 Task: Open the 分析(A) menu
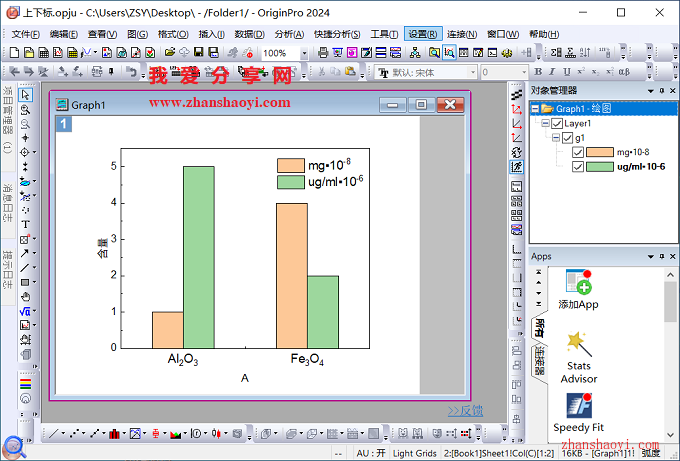pos(289,34)
